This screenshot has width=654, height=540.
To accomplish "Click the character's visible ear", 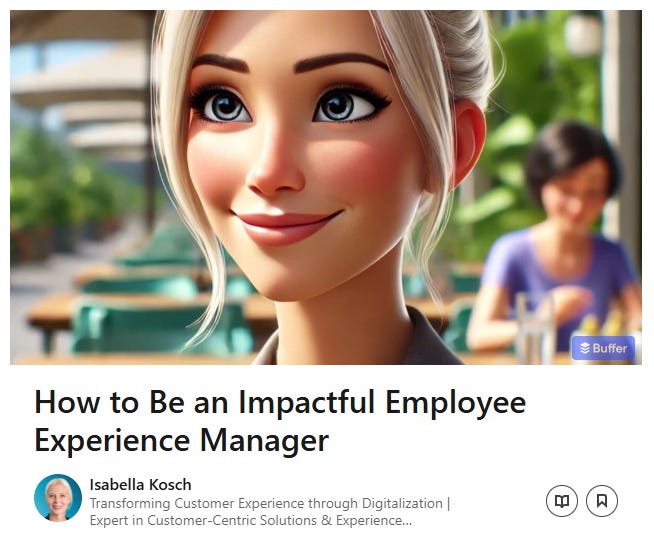I will coord(467,144).
